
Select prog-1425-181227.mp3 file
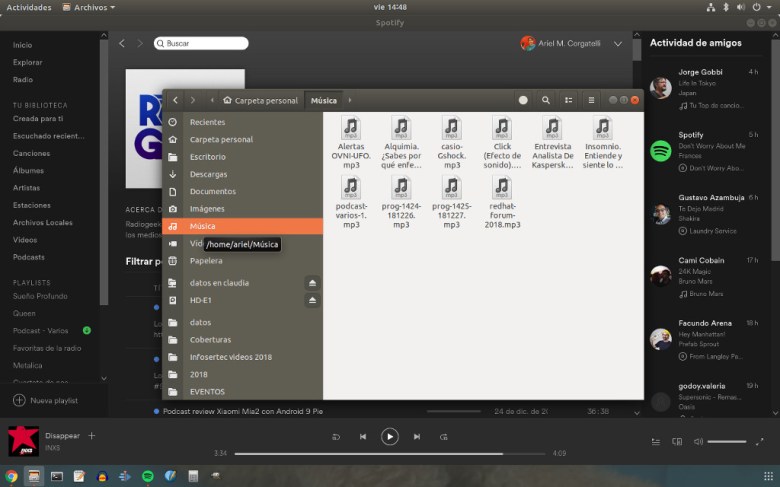[x=452, y=201]
